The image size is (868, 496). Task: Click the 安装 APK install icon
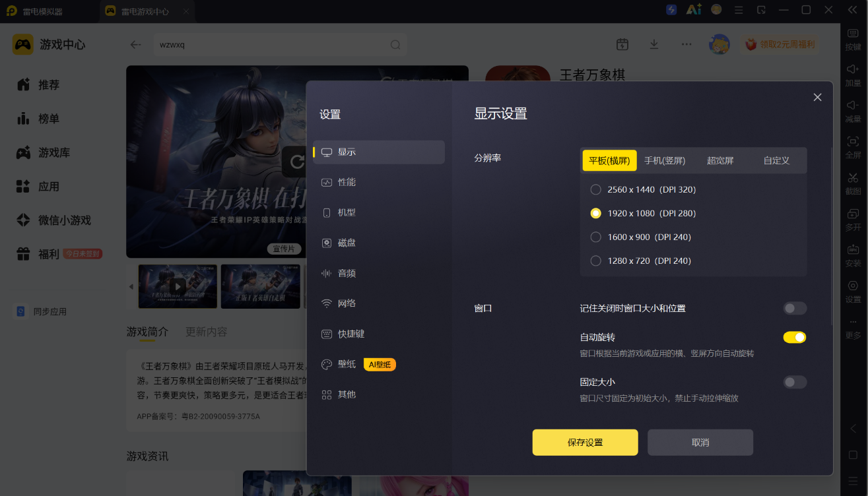click(853, 250)
